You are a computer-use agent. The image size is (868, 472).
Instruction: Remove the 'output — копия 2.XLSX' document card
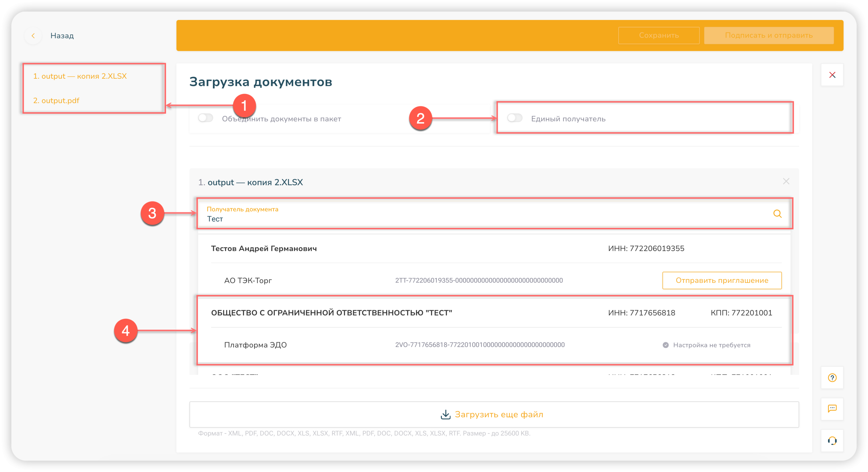tap(786, 182)
